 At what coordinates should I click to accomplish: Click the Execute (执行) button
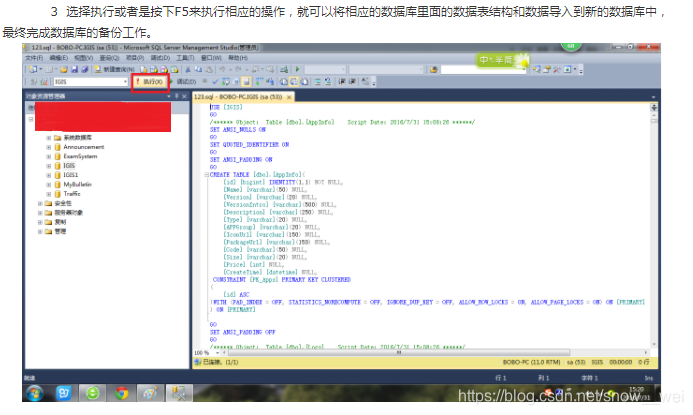click(149, 82)
